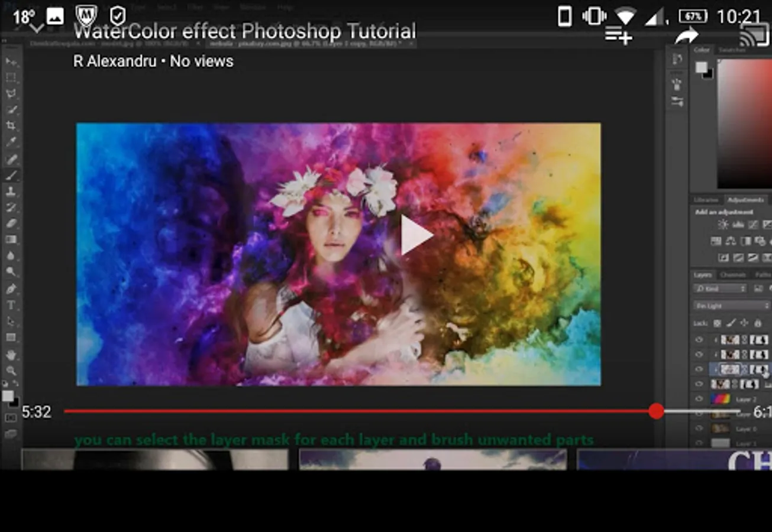
Task: Select the Clone Stamp tool
Action: 11,191
